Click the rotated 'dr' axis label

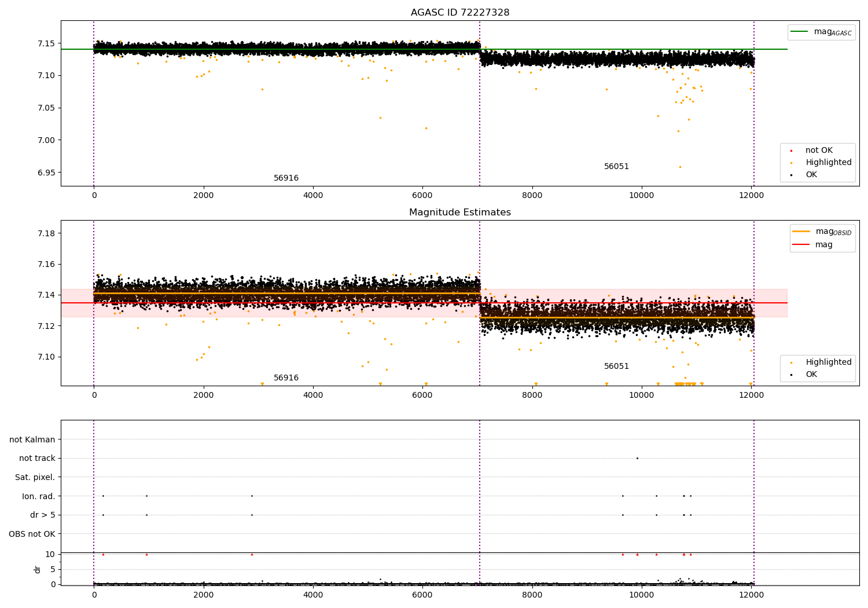(x=38, y=569)
